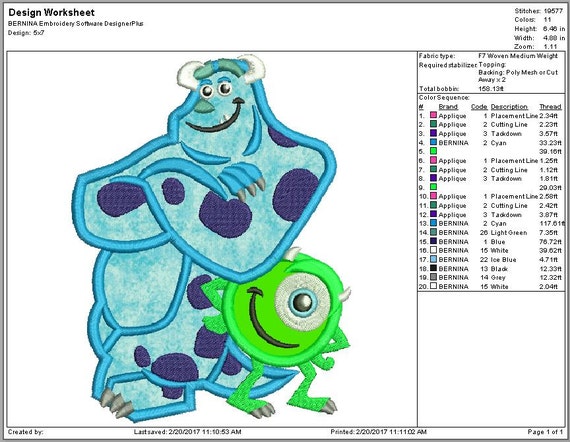Select the Zoom value 1.11
The width and height of the screenshot is (570, 442).
coord(550,47)
